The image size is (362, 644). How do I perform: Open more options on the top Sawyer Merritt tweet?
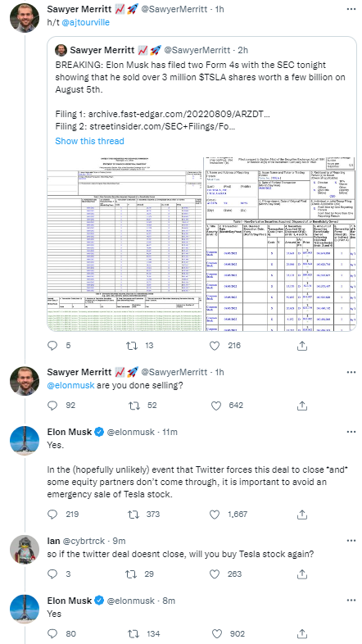pyautogui.click(x=351, y=9)
